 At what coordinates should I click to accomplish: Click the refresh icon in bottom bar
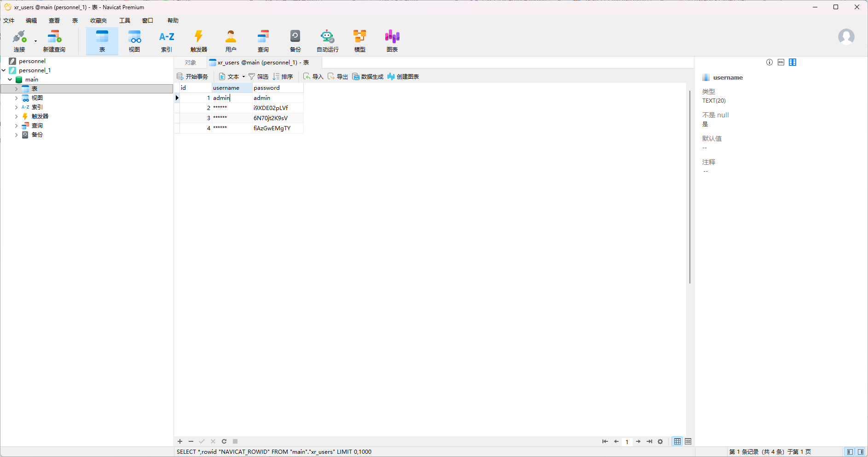(x=224, y=441)
